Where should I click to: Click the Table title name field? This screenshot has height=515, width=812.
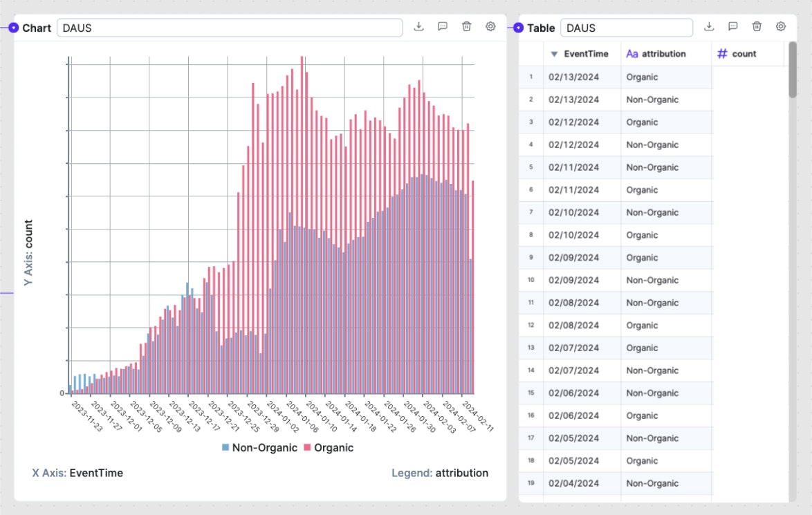click(626, 28)
